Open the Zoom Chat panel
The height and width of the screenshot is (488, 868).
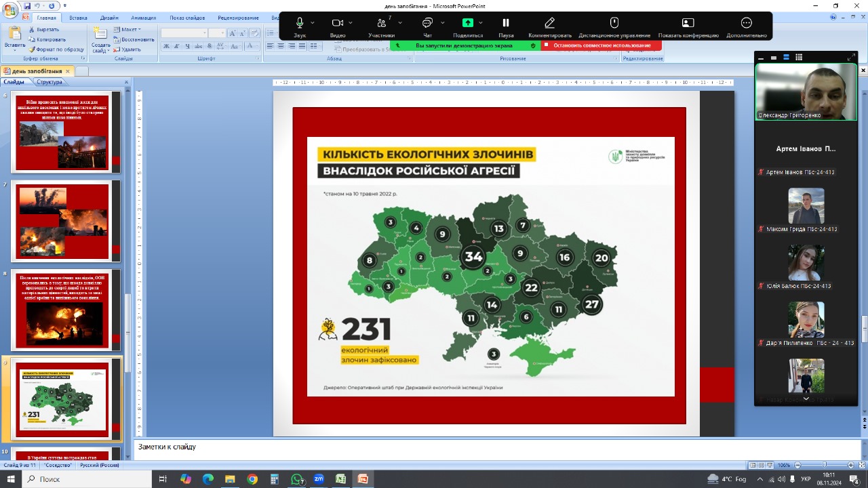[427, 23]
